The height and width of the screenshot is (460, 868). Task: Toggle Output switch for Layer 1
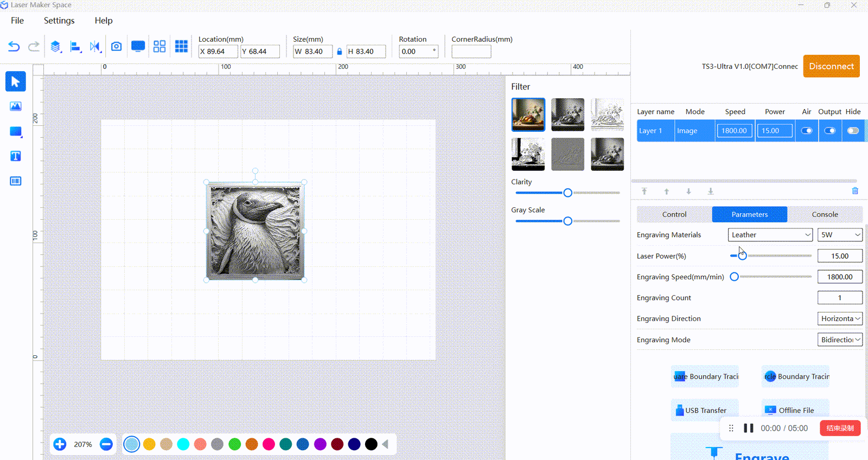pyautogui.click(x=830, y=131)
